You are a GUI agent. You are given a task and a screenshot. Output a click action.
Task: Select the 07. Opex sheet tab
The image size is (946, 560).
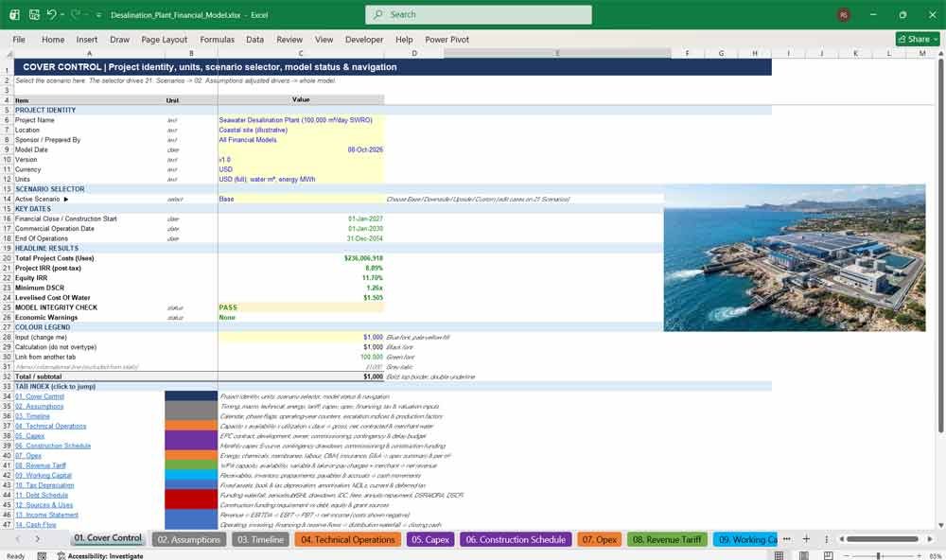[599, 539]
